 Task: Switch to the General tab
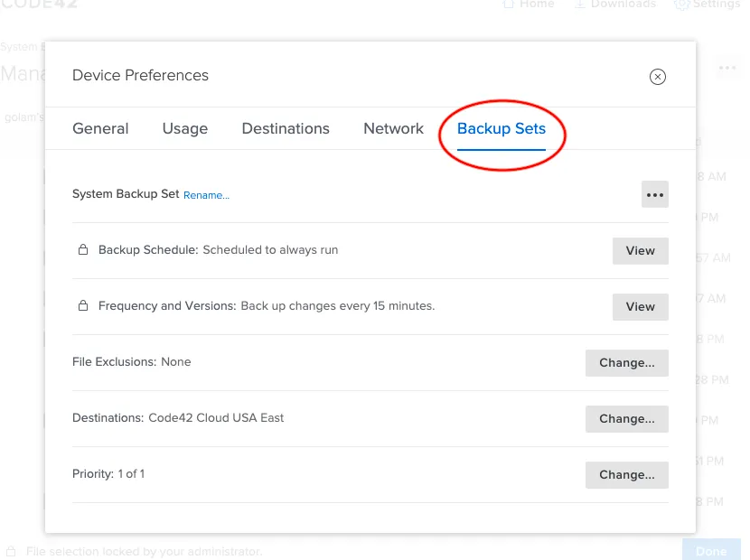coord(100,128)
